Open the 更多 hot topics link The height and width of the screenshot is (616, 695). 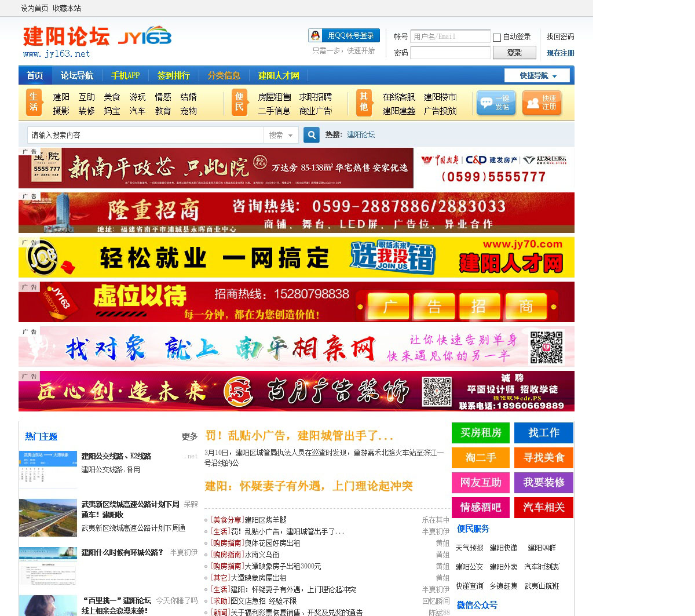189,436
